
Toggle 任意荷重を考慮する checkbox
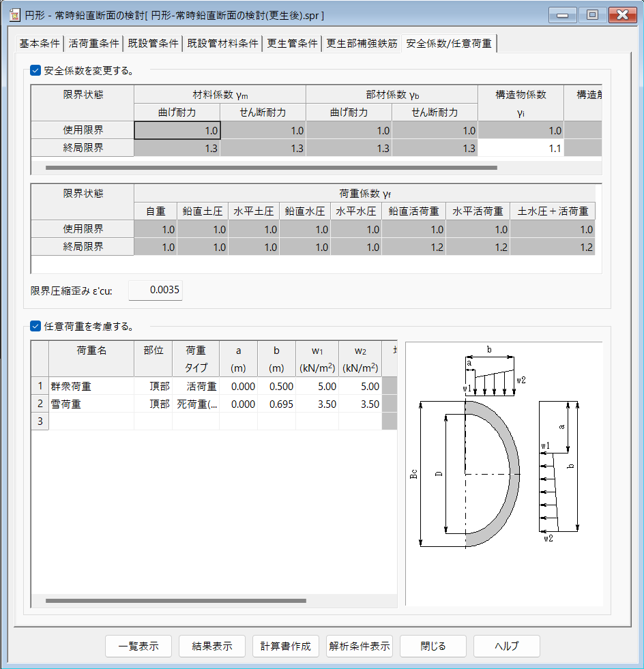click(x=35, y=327)
